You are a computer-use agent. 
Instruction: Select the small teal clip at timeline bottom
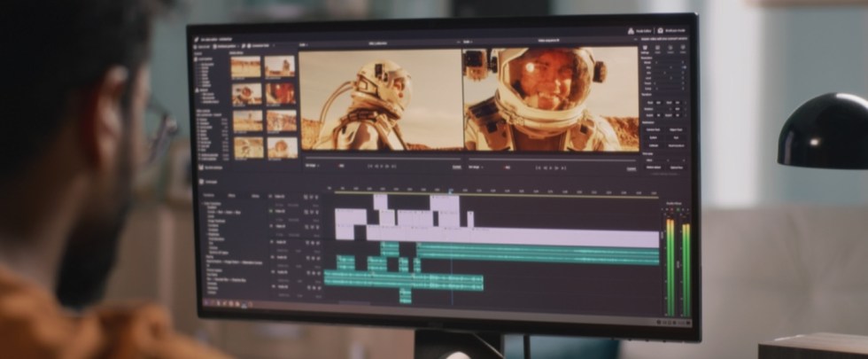tap(406, 296)
